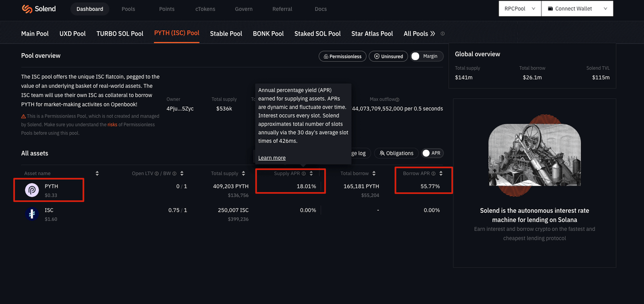The height and width of the screenshot is (304, 644).
Task: Click the Solend TVL $115m value
Action: coord(601,77)
